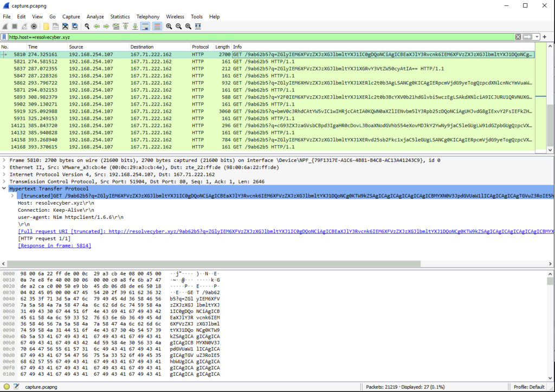Open the Tools menu
Image resolution: width=555 pixels, height=392 pixels.
(196, 17)
